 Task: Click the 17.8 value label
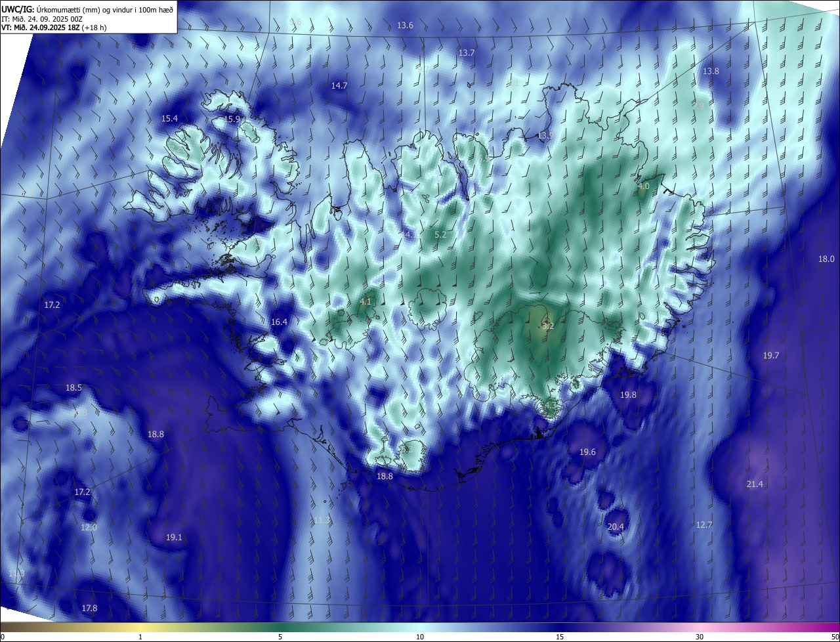89,608
